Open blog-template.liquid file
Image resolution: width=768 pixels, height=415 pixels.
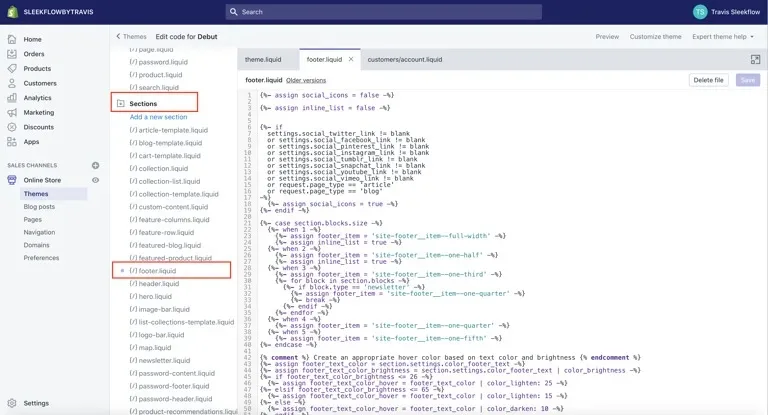point(166,143)
